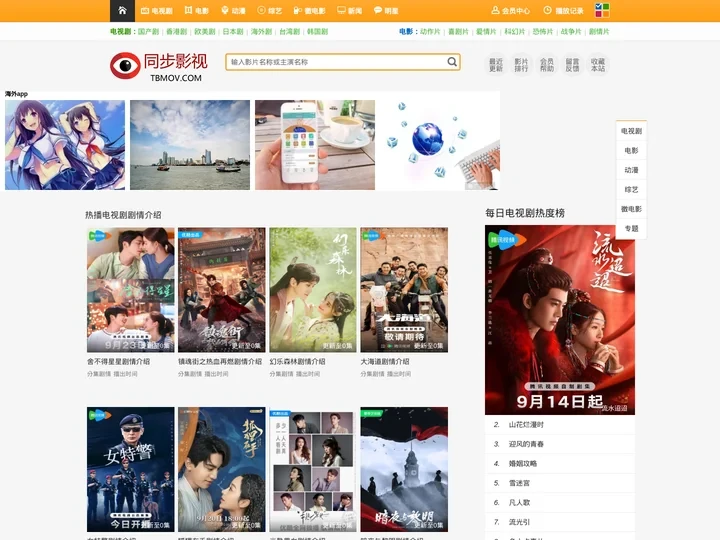Click the 科幻片 movie genre link

[x=515, y=32]
